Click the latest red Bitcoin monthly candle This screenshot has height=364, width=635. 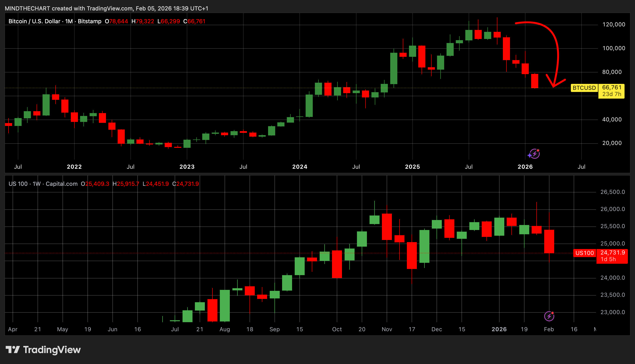(534, 81)
